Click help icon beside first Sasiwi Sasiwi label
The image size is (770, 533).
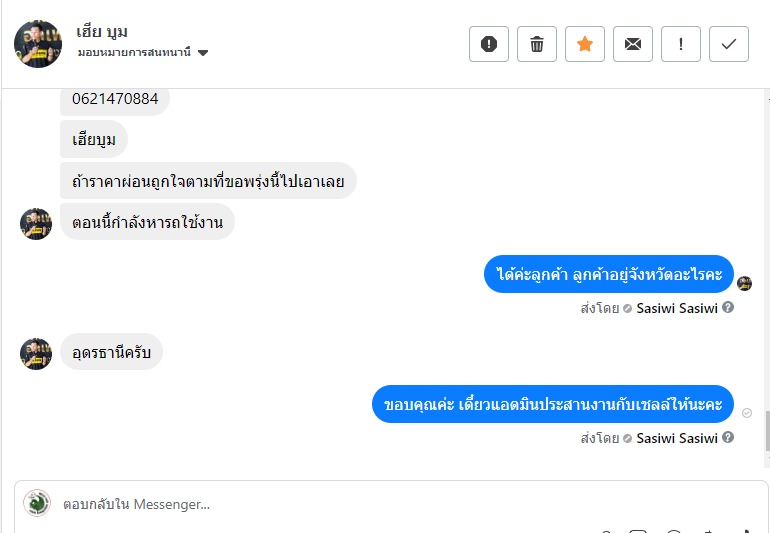728,307
